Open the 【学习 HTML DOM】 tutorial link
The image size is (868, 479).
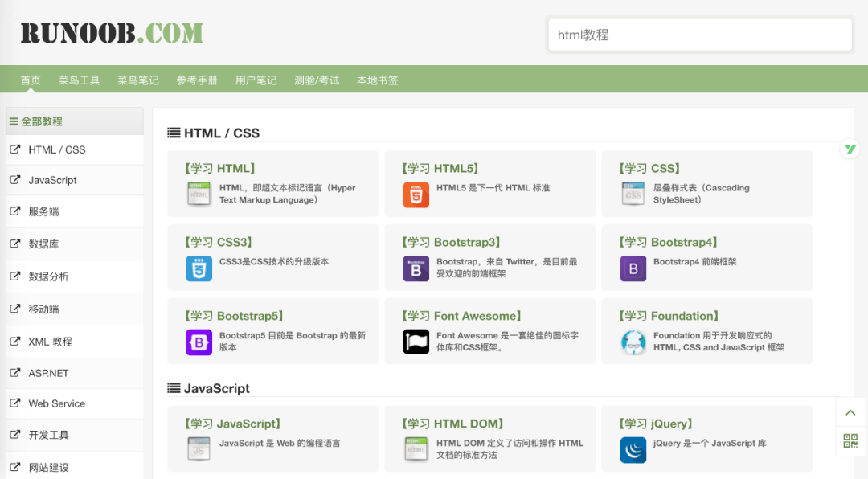[x=452, y=424]
